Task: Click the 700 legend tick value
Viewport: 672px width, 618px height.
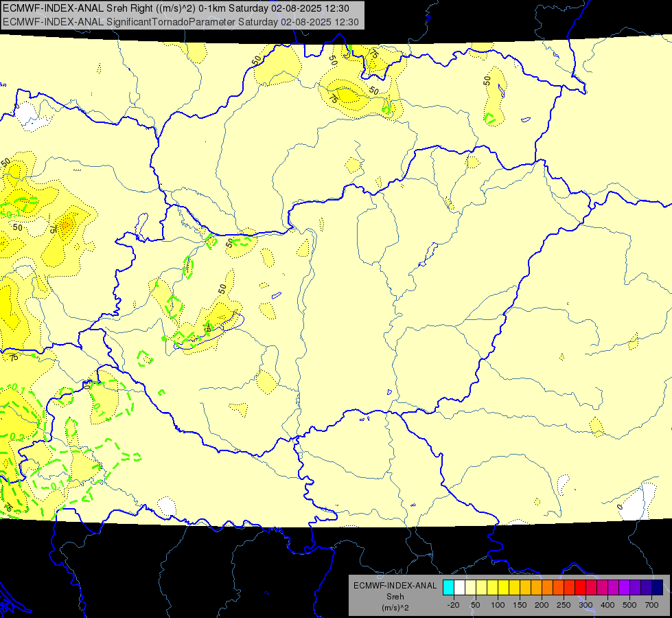Action: [651, 605]
